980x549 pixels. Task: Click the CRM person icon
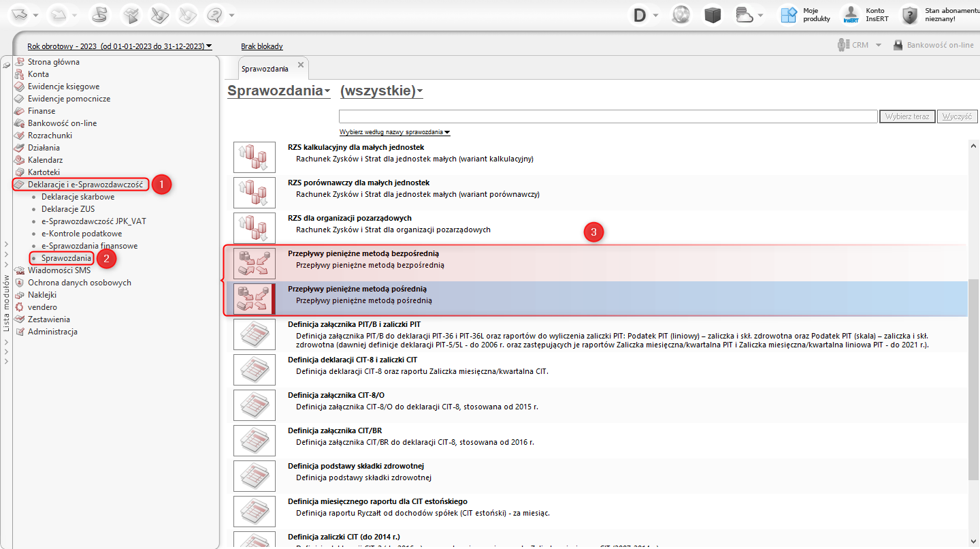[x=843, y=45]
